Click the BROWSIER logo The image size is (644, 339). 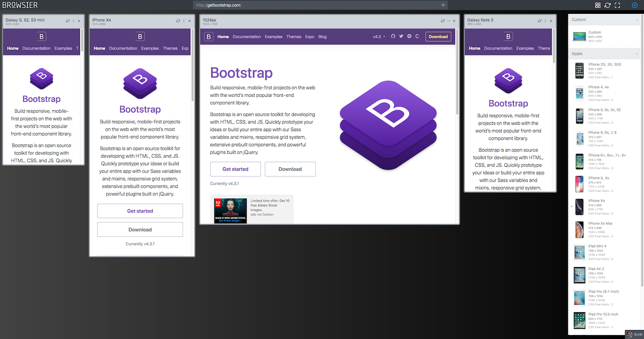click(20, 5)
